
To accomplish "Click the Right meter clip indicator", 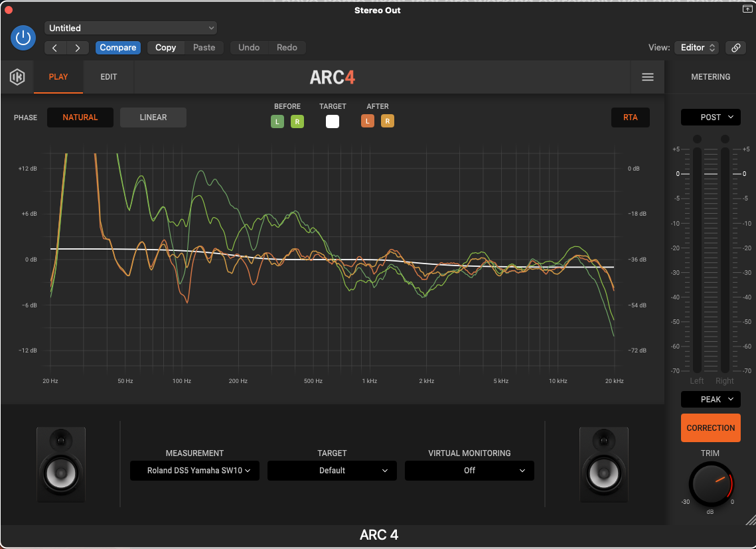I will click(x=725, y=139).
